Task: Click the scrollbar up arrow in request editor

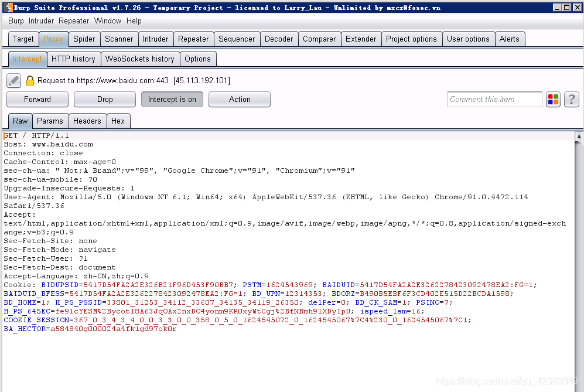Action: click(x=579, y=137)
